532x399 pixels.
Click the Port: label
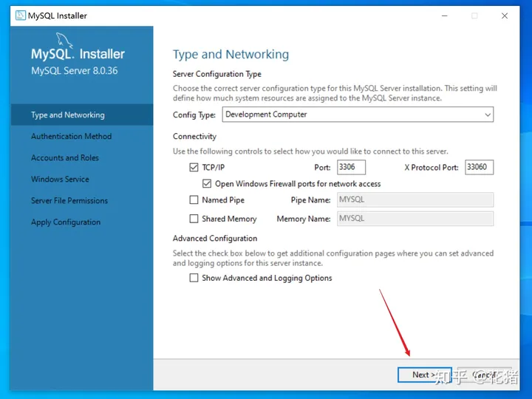pos(322,167)
